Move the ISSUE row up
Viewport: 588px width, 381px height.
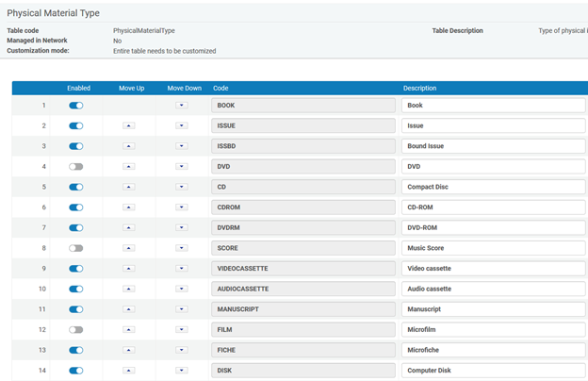coord(128,125)
